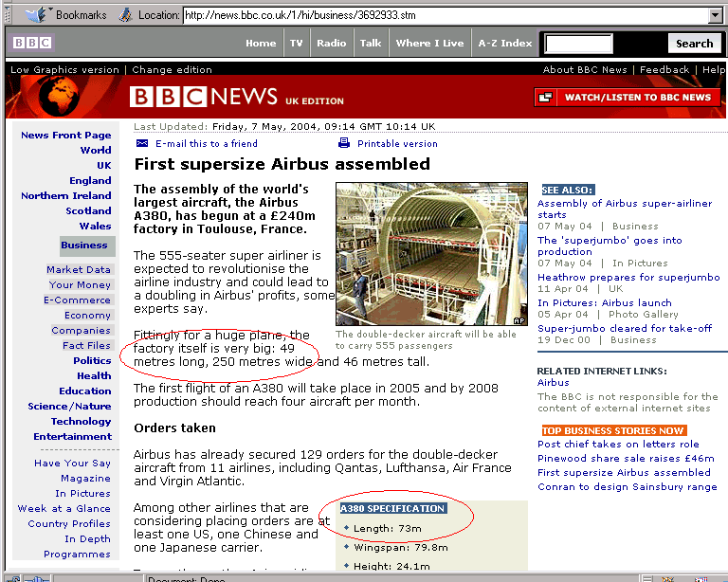Open the Radio tab in BBC navigation
Viewport: 728px width, 582px height.
(x=332, y=44)
